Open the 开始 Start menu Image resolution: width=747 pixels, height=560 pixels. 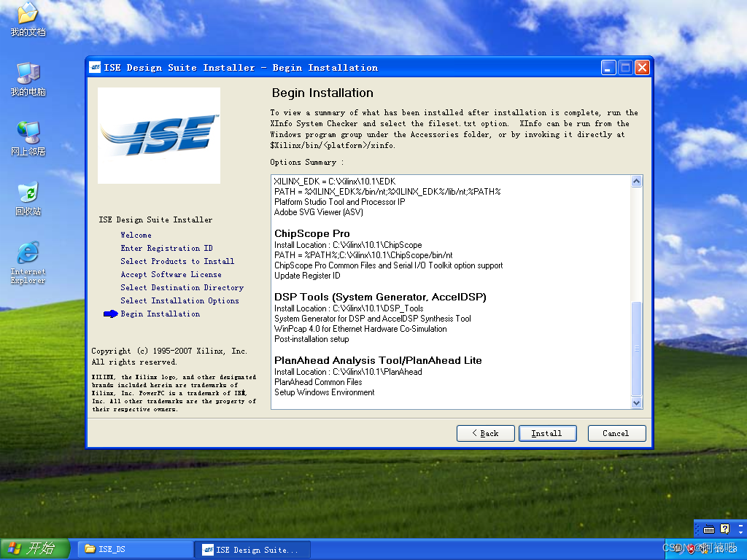pos(35,549)
